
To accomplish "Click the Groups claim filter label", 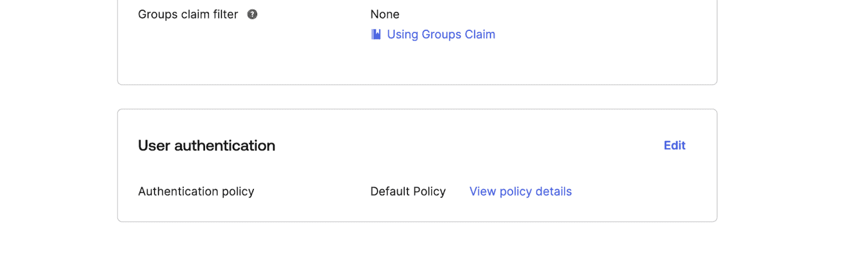I will 188,15.
